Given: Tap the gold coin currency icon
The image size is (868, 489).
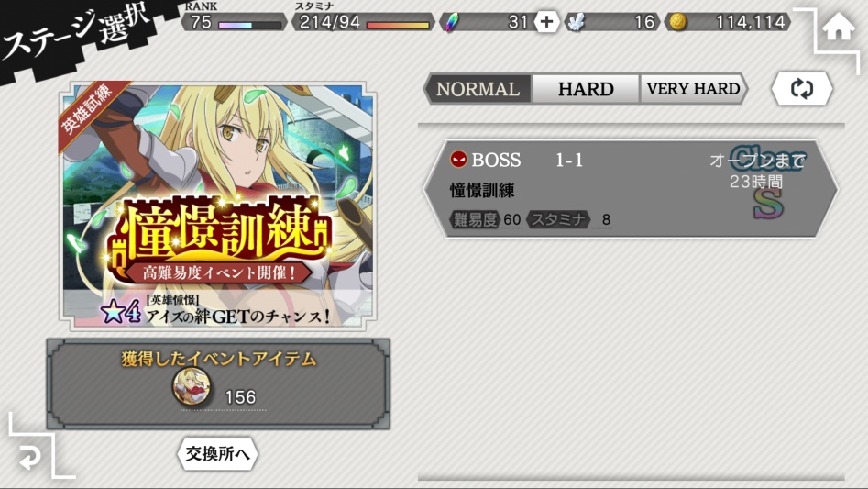Looking at the screenshot, I should click(x=677, y=22).
